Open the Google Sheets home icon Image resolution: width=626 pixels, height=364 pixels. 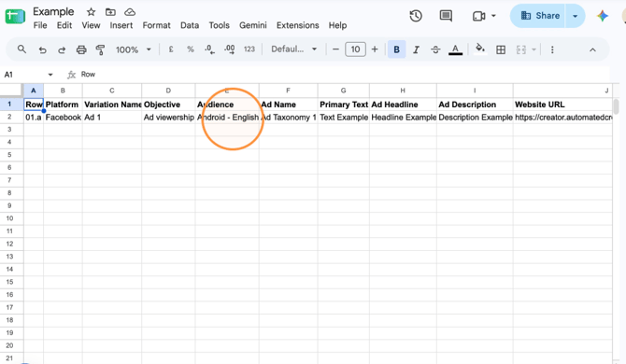pos(15,17)
